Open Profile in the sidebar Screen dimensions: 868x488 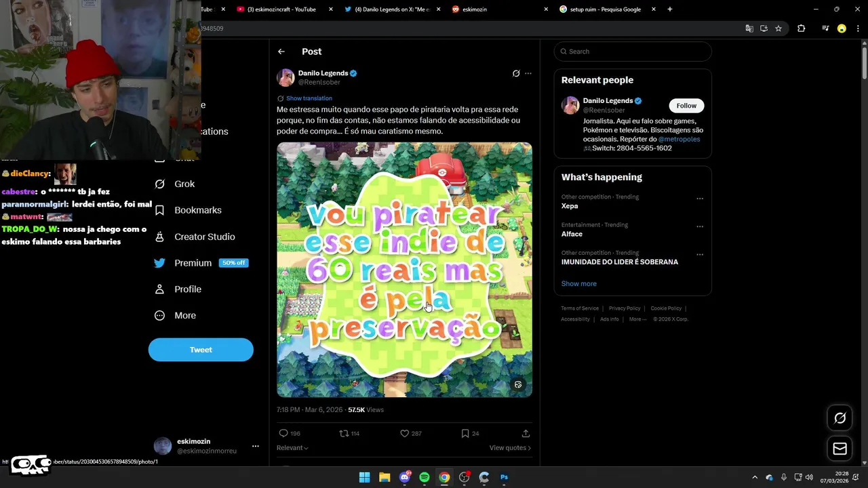178,289
